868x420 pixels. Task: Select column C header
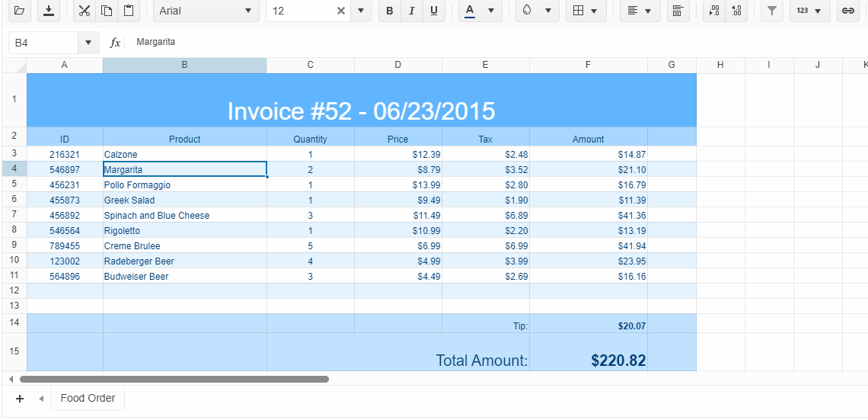pos(311,65)
